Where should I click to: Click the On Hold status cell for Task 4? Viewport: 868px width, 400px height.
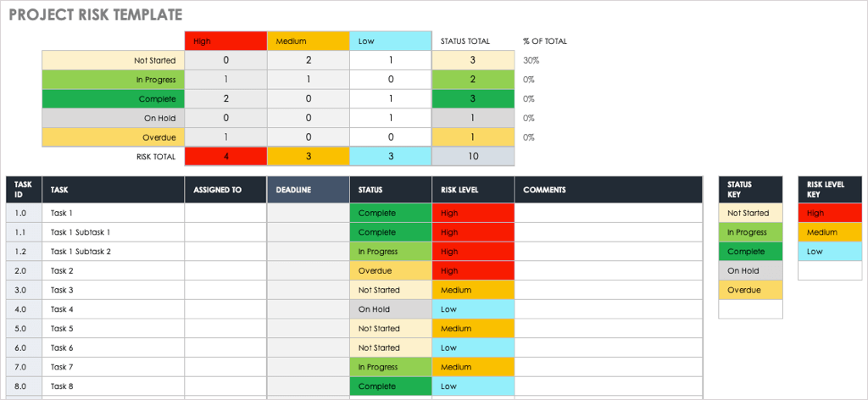pyautogui.click(x=390, y=309)
